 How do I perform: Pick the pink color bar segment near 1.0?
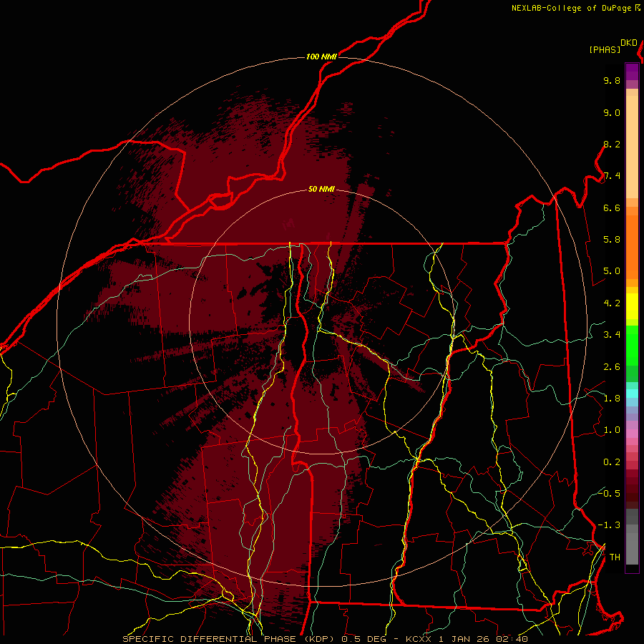(x=632, y=434)
